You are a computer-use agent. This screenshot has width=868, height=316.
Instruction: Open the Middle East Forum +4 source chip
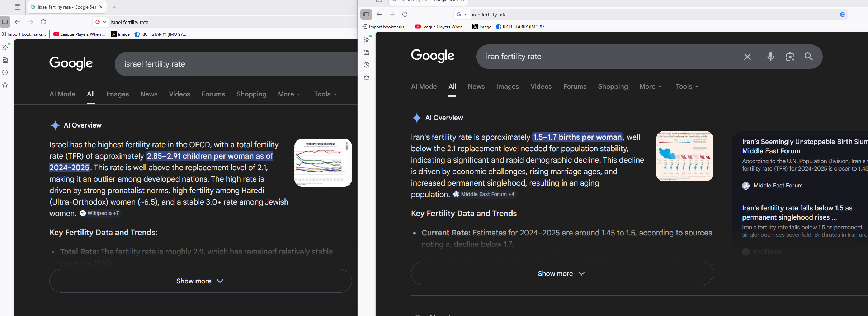485,194
